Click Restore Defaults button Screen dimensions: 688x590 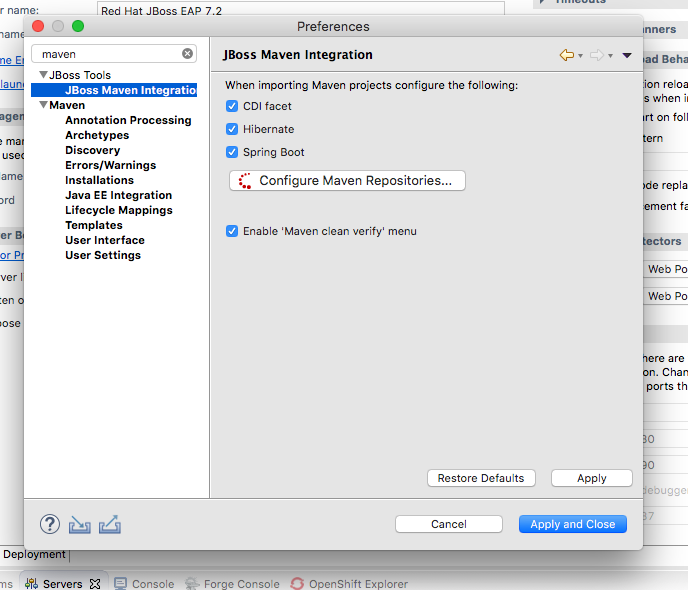(481, 478)
